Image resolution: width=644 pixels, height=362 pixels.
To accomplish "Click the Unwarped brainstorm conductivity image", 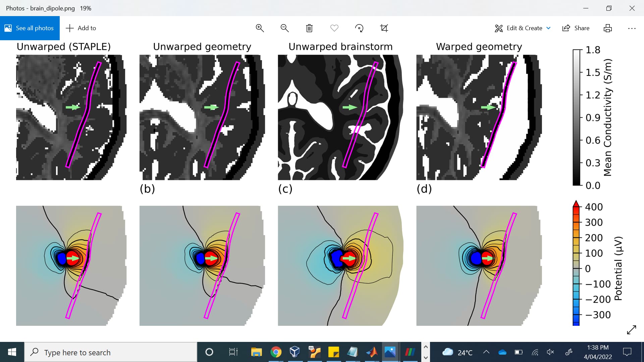I will 340,117.
